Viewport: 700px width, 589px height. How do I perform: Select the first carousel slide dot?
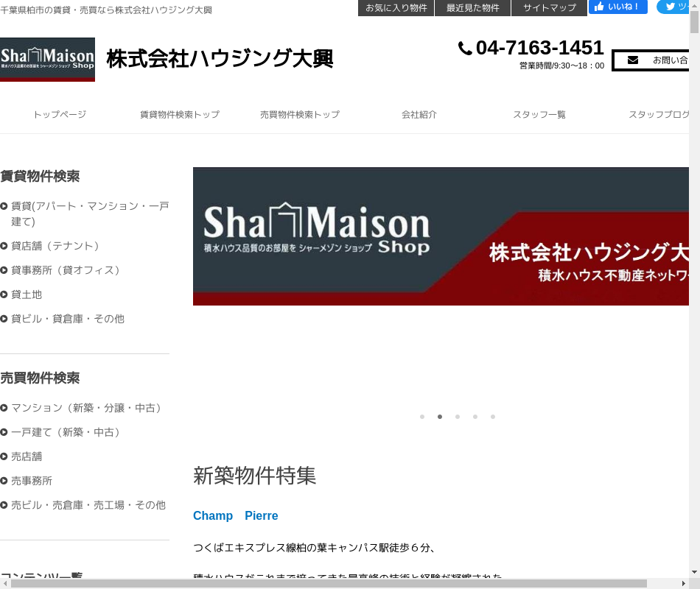coord(422,417)
